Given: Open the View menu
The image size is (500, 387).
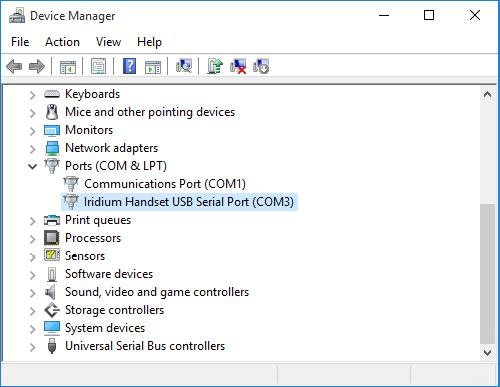Looking at the screenshot, I should pyautogui.click(x=108, y=42).
